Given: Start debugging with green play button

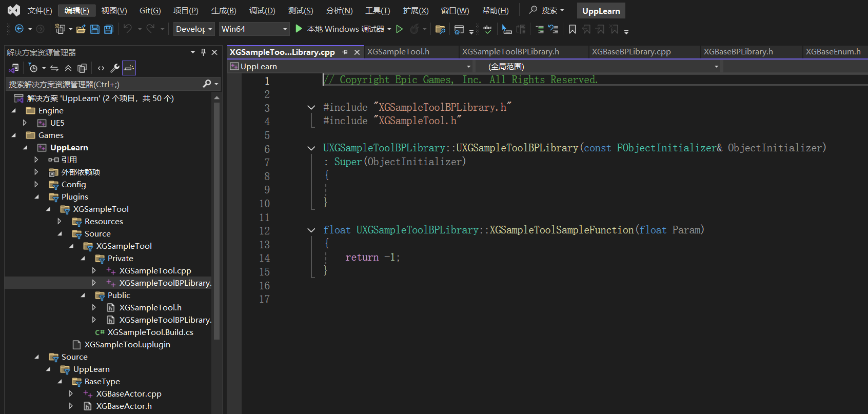Looking at the screenshot, I should click(299, 29).
